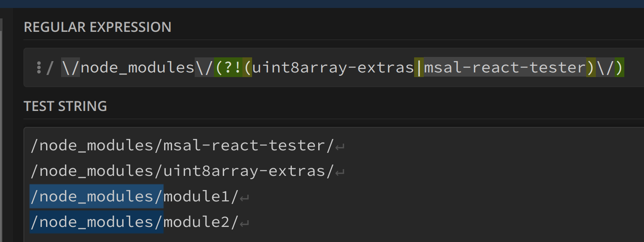644x242 pixels.
Task: Click the module1/ text in test string
Action: [201, 196]
